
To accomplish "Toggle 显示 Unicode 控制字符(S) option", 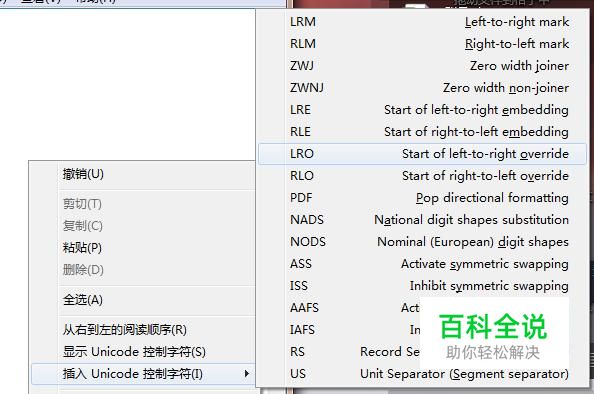I will click(x=143, y=352).
